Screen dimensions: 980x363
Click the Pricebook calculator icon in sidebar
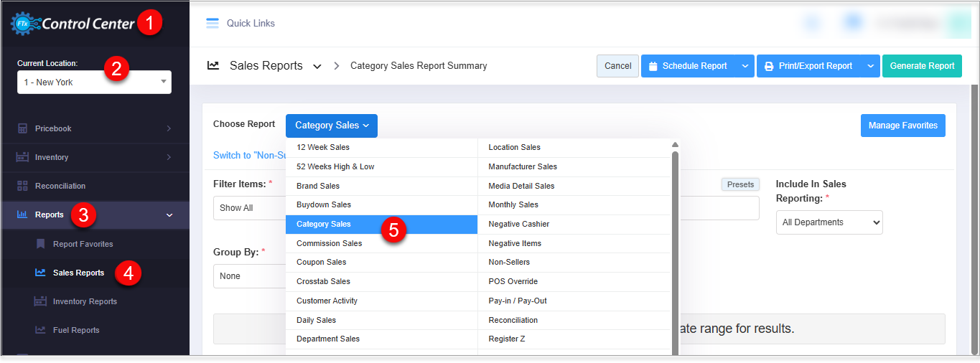[x=22, y=128]
